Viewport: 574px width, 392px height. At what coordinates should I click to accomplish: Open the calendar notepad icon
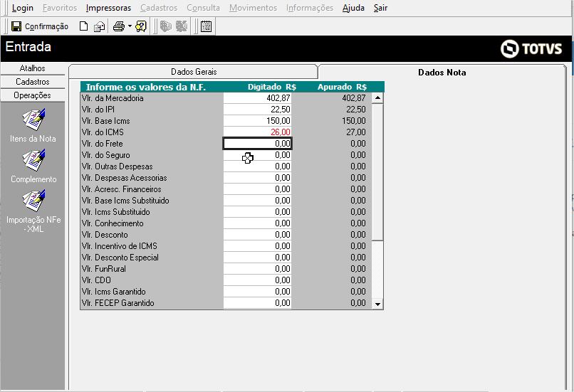(x=206, y=26)
